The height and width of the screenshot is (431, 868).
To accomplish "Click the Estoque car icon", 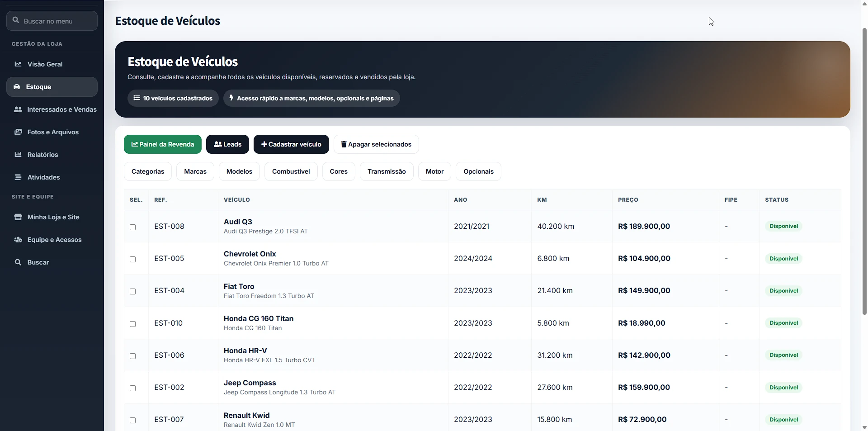I will [17, 87].
